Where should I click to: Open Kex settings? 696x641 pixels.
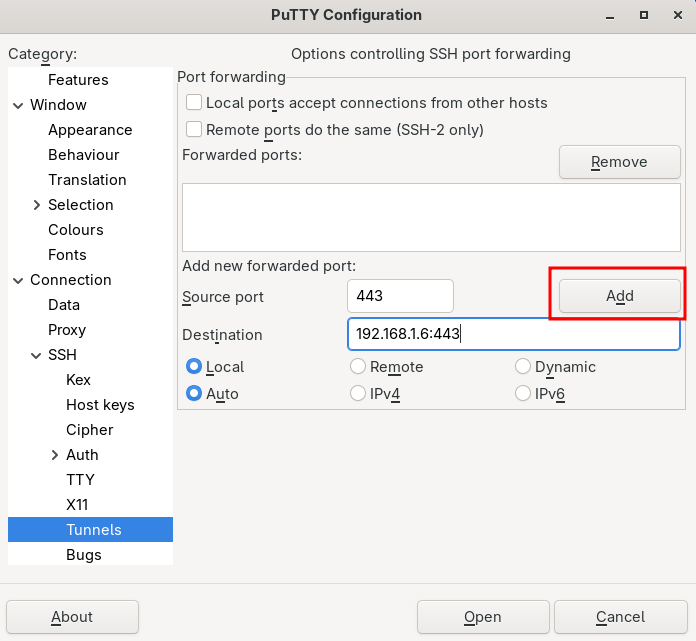[x=78, y=380]
